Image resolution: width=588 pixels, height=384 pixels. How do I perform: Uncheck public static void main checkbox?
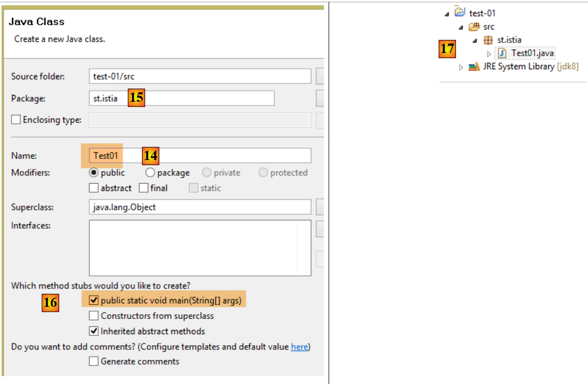(x=94, y=301)
